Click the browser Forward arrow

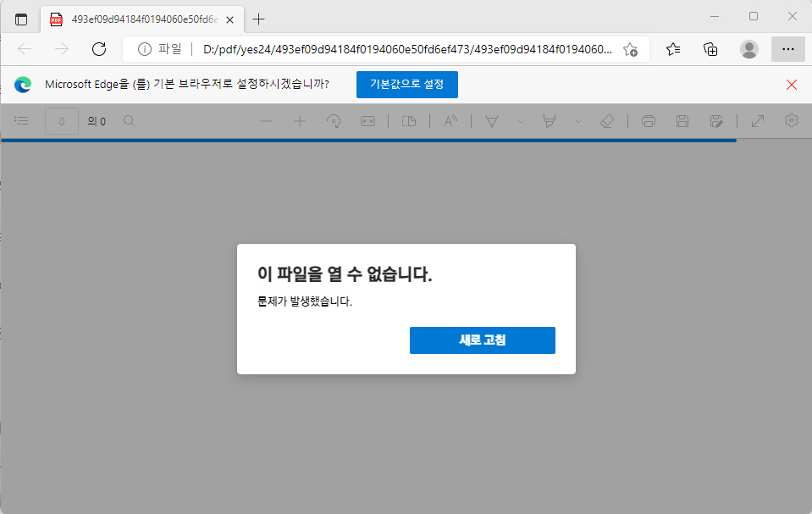pos(62,49)
